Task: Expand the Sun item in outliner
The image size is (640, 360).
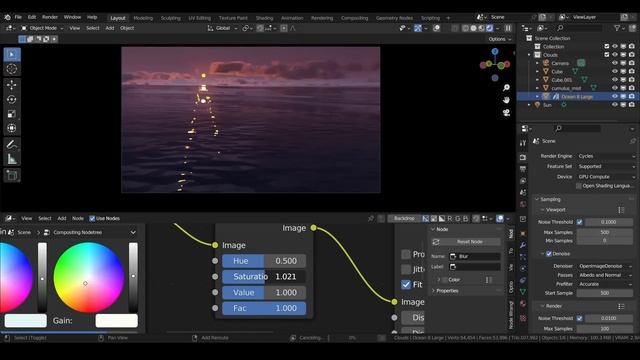Action: (x=529, y=105)
